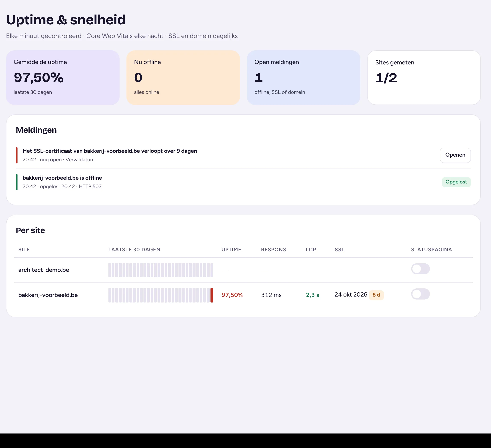Viewport: 491px width, 448px height.
Task: Click the 'opgelost 20:42 · HTTP 503' details
Action: click(71, 186)
